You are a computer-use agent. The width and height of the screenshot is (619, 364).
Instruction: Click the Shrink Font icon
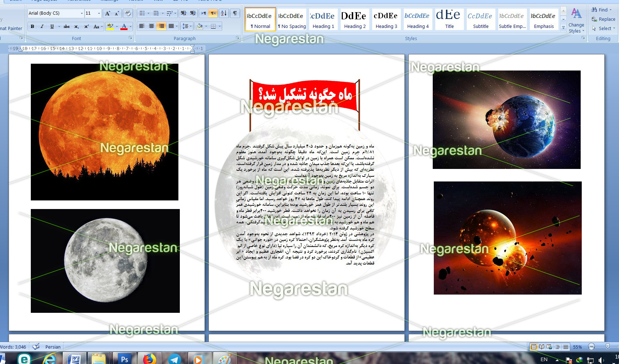click(117, 13)
